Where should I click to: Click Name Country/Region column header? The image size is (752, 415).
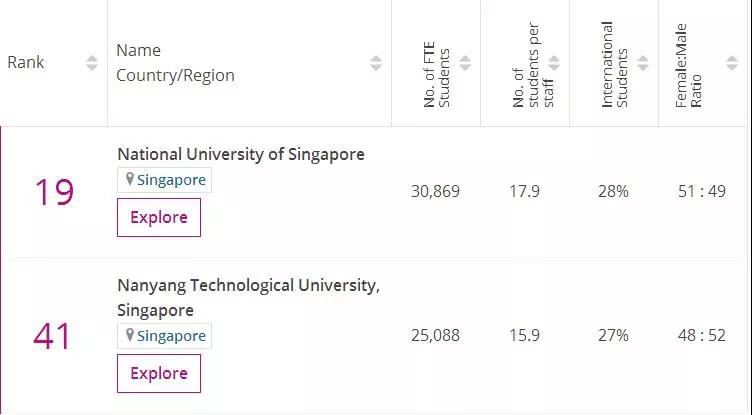pyautogui.click(x=175, y=62)
